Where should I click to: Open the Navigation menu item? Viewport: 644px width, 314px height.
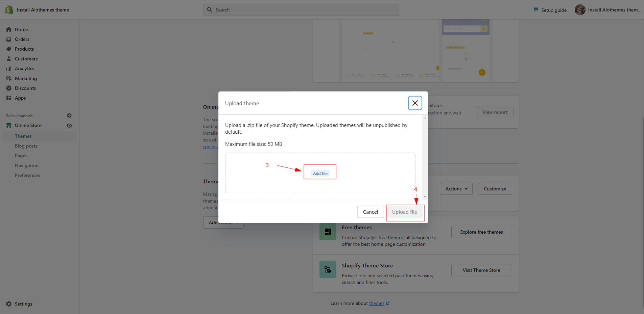27,165
